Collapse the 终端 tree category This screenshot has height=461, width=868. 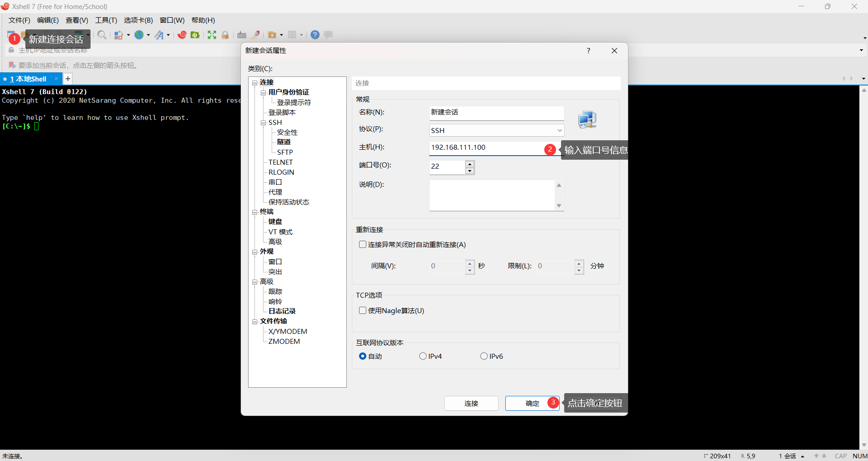point(255,212)
